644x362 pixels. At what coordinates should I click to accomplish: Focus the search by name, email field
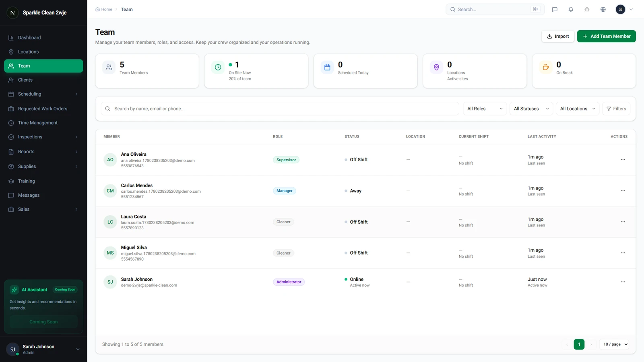[280, 109]
